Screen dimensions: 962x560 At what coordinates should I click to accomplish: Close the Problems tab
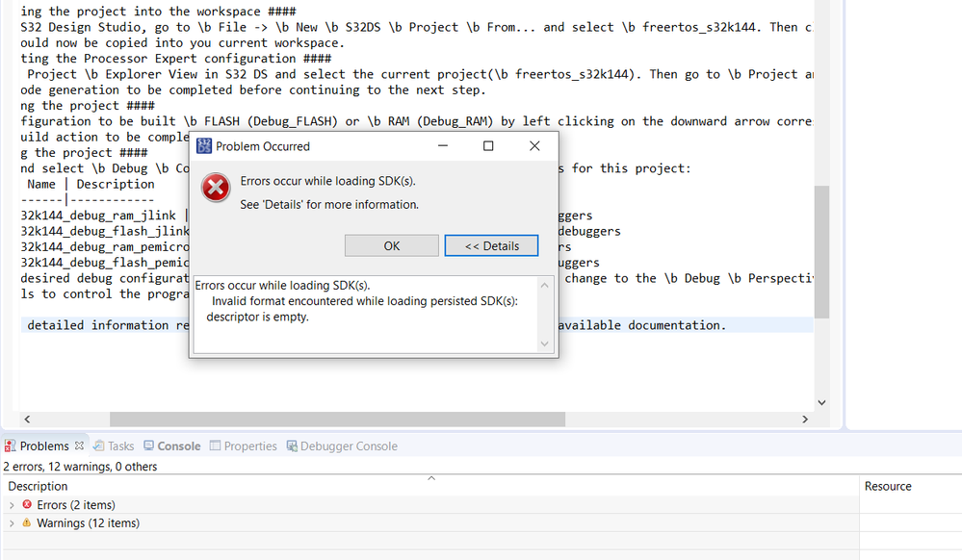point(79,445)
